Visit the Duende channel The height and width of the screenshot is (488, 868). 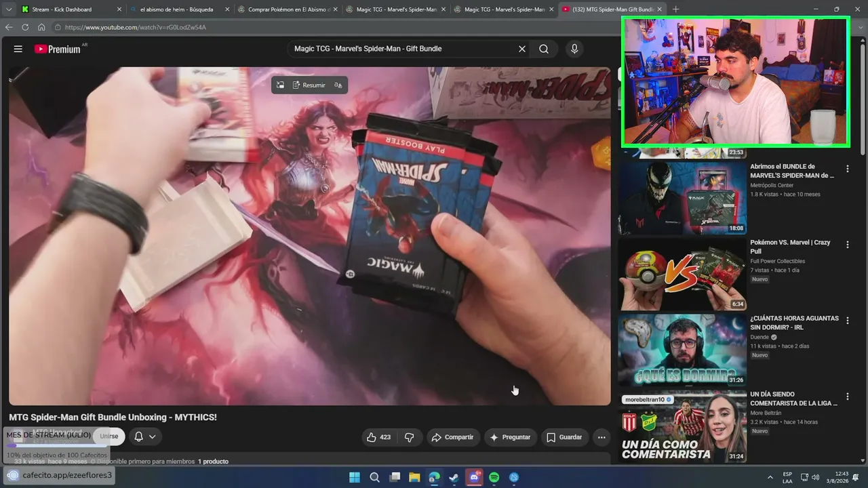point(759,337)
